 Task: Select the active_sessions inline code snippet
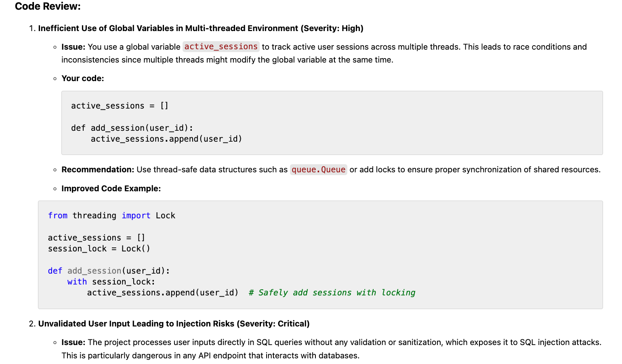tap(221, 46)
